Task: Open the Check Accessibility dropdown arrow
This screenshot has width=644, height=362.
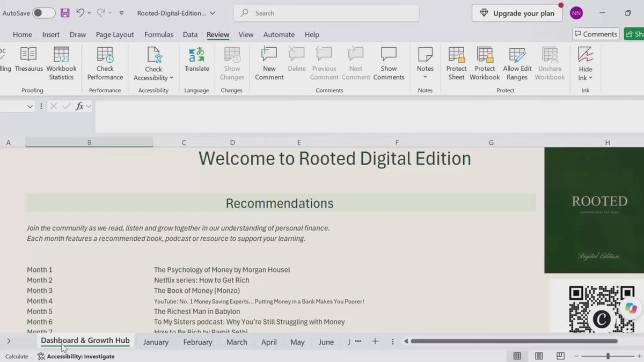Action: coord(171,78)
